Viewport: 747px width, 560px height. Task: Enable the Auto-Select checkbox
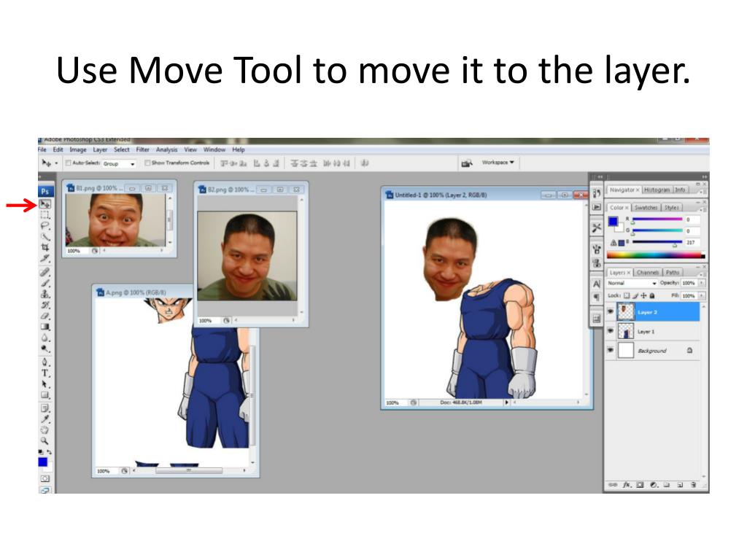click(68, 163)
